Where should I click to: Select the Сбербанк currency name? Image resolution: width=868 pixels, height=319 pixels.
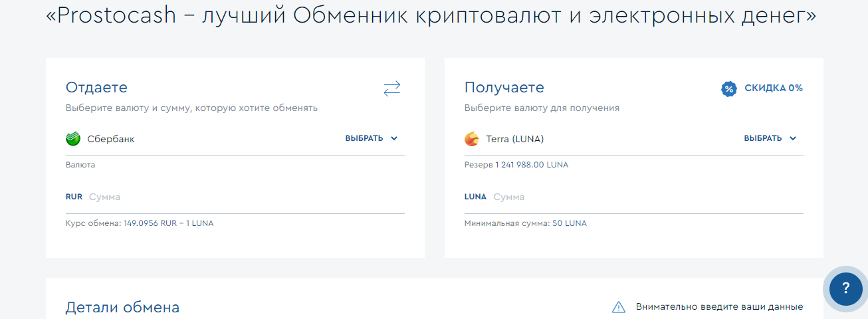(x=111, y=139)
